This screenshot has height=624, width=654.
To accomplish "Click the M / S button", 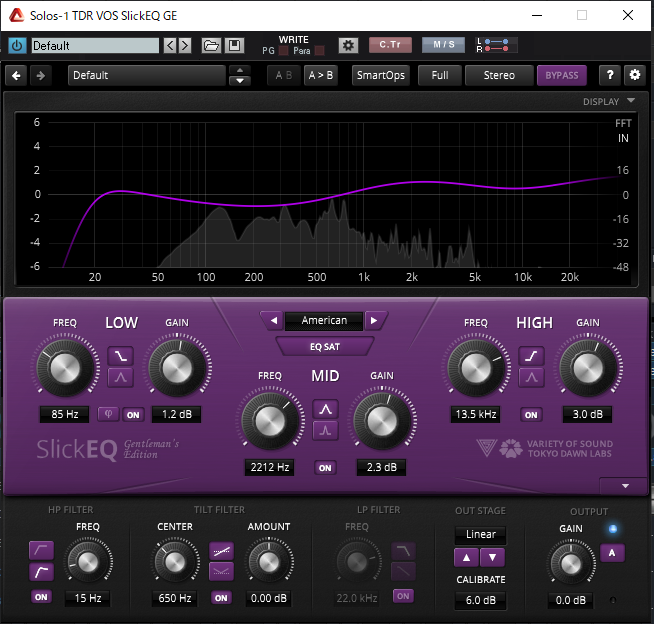I will click(x=443, y=45).
